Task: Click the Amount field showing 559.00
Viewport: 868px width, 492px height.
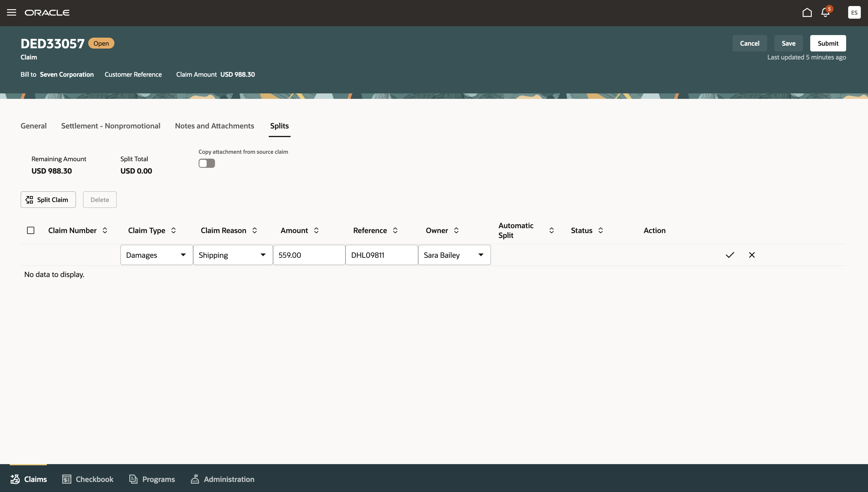Action: 308,255
